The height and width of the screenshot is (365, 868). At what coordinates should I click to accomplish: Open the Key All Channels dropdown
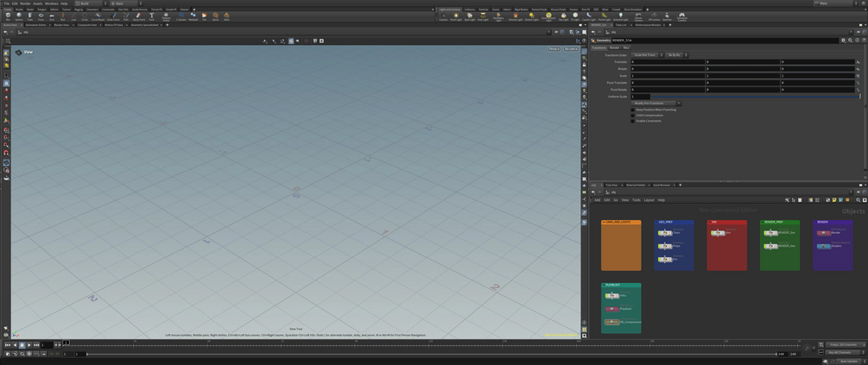[x=846, y=352]
